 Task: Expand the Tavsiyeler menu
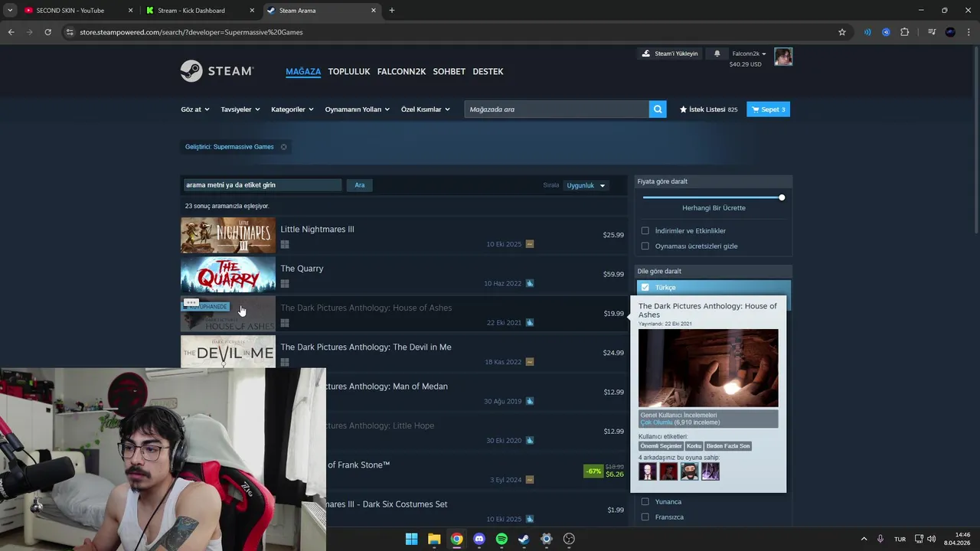tap(240, 109)
